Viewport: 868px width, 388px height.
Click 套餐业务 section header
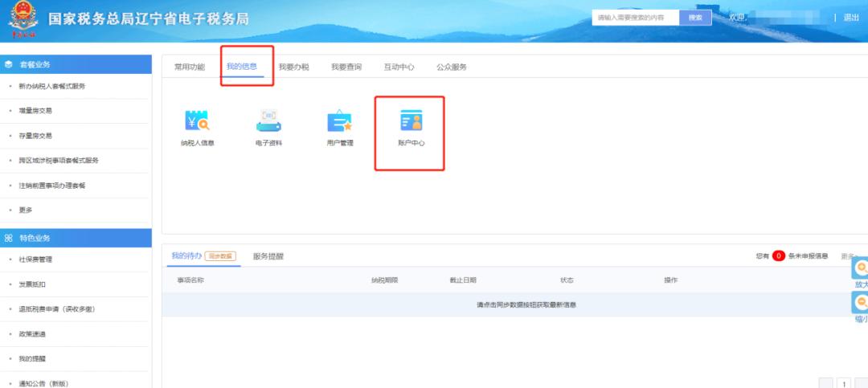[76, 64]
